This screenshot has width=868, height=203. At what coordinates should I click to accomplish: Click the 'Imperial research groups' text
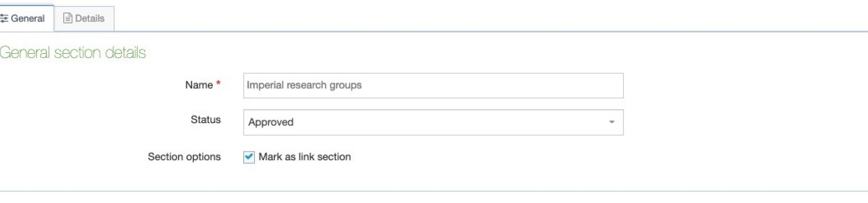pyautogui.click(x=304, y=85)
